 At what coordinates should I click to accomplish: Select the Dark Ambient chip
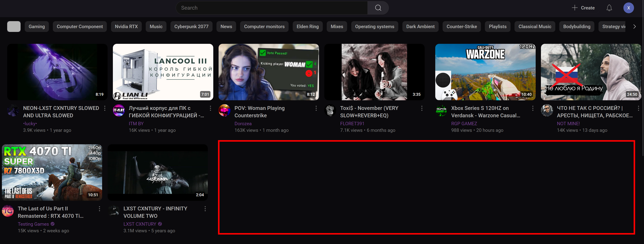[x=420, y=26]
